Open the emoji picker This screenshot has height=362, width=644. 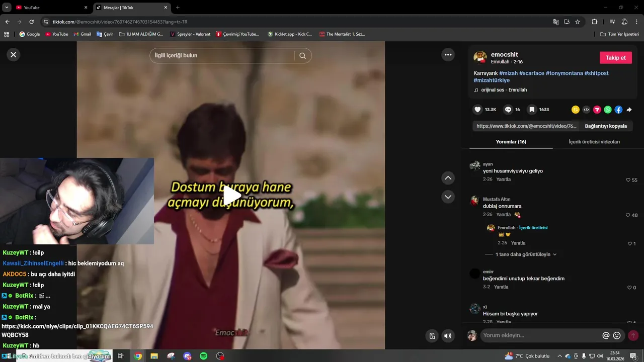tap(617, 335)
